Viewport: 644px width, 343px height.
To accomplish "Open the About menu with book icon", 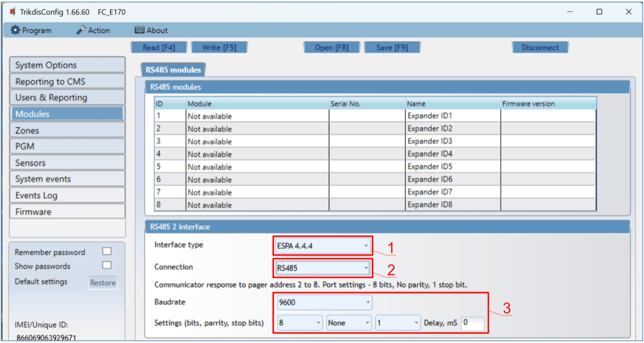I will (151, 31).
